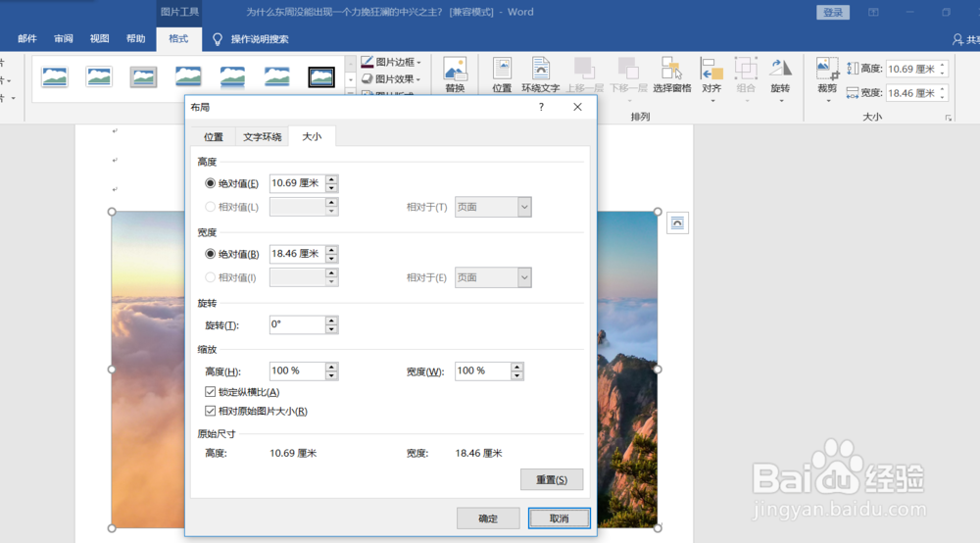Image resolution: width=980 pixels, height=543 pixels.
Task: Increase rotation angle with up spinner
Action: click(x=332, y=321)
